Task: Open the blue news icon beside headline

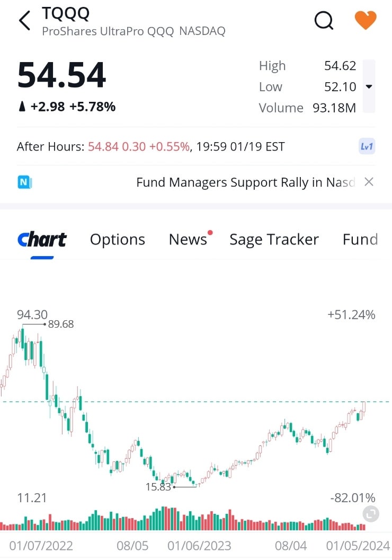Action: click(25, 182)
